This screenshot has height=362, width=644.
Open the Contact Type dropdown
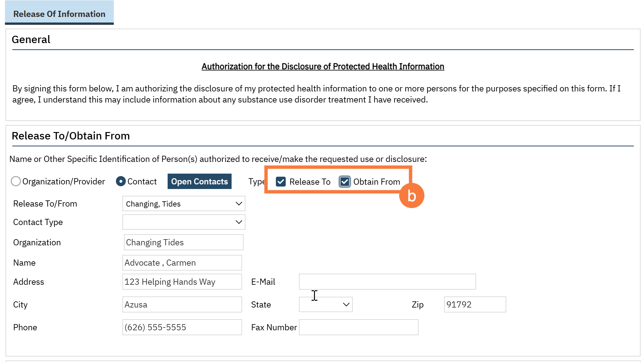point(184,222)
